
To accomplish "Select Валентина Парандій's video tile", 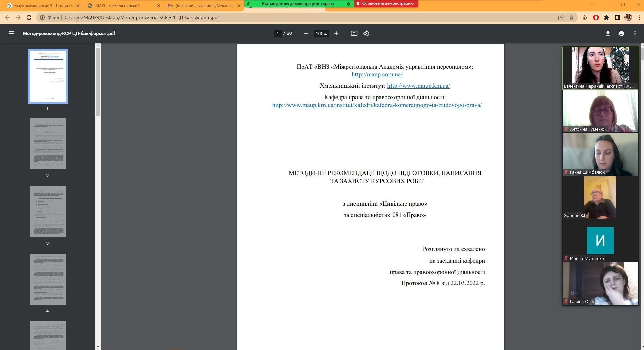I will (x=600, y=68).
